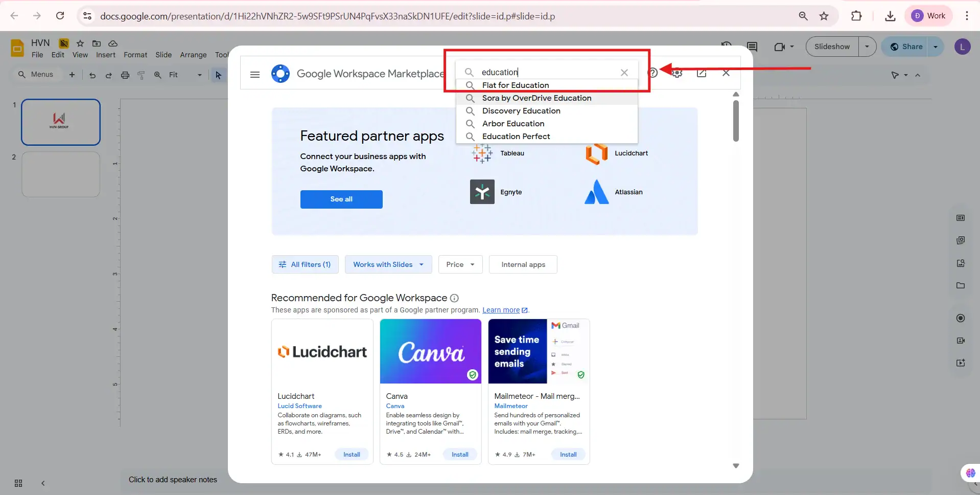
Task: Click the See all button for partner apps
Action: click(341, 199)
